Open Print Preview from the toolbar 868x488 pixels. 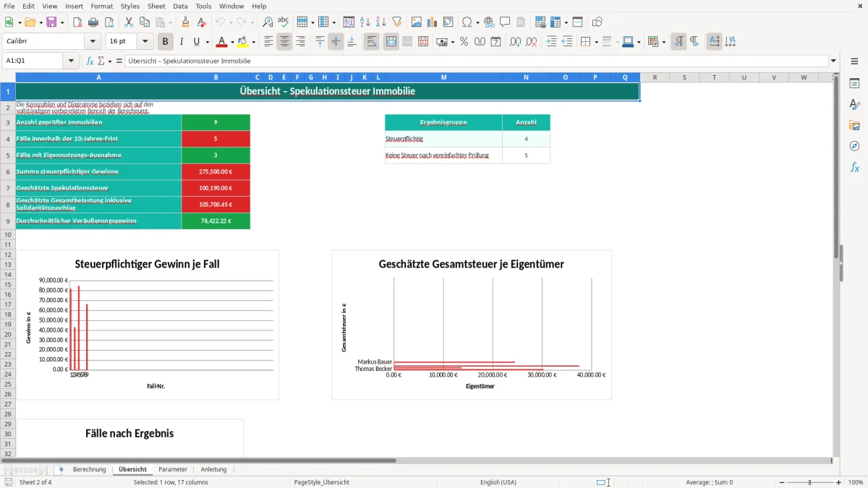109,22
